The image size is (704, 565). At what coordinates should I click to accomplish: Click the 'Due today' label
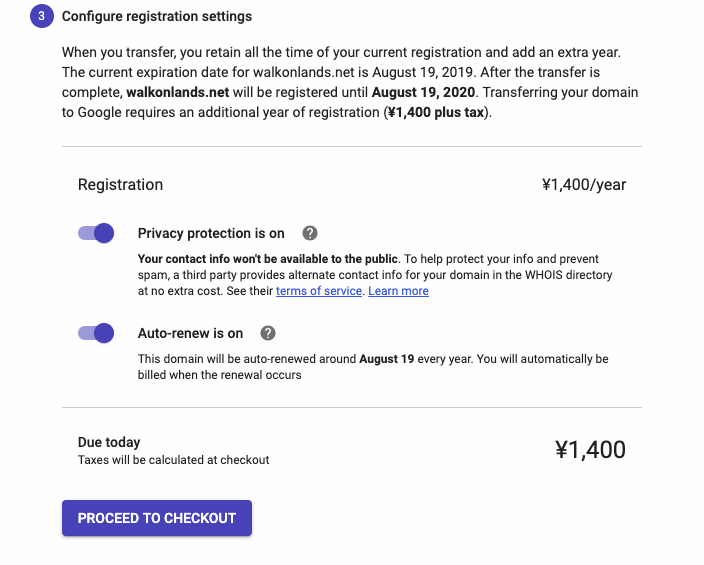(x=109, y=442)
